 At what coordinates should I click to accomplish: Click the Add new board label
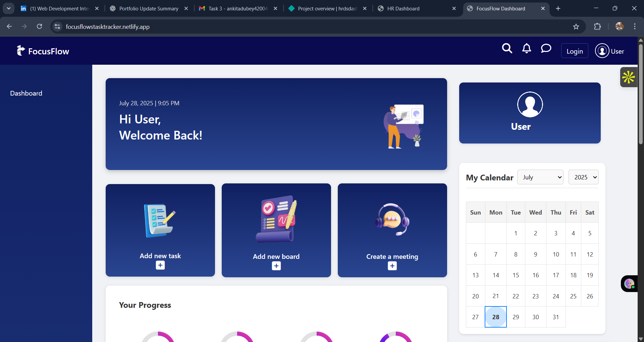pos(276,256)
